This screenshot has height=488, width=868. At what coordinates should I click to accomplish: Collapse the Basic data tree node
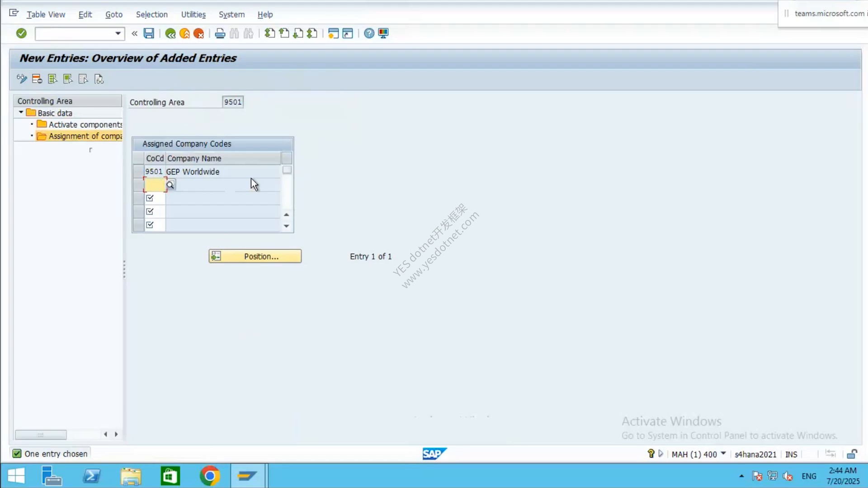pos(21,113)
